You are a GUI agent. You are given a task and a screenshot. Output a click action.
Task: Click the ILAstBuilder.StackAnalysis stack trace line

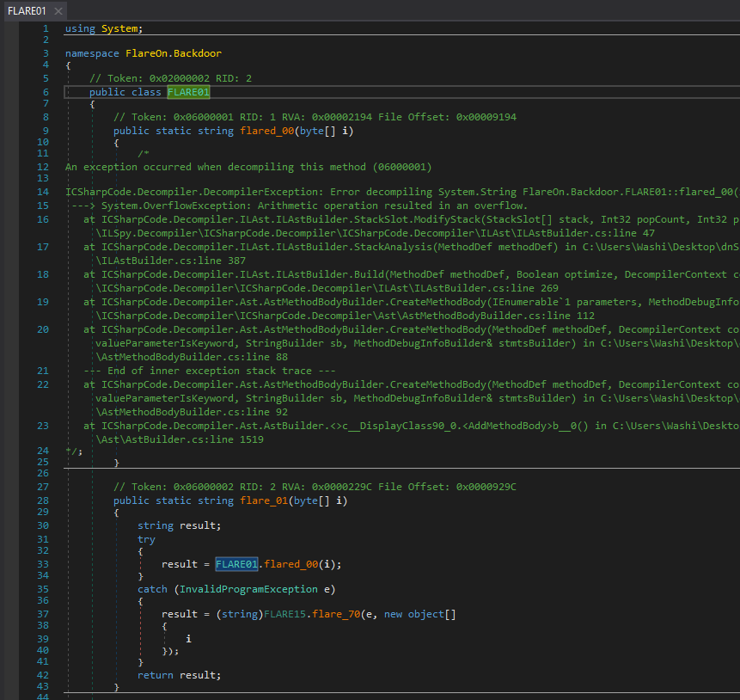(x=411, y=247)
